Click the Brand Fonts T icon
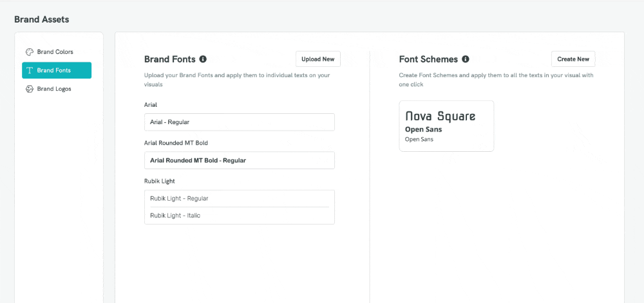 tap(29, 71)
